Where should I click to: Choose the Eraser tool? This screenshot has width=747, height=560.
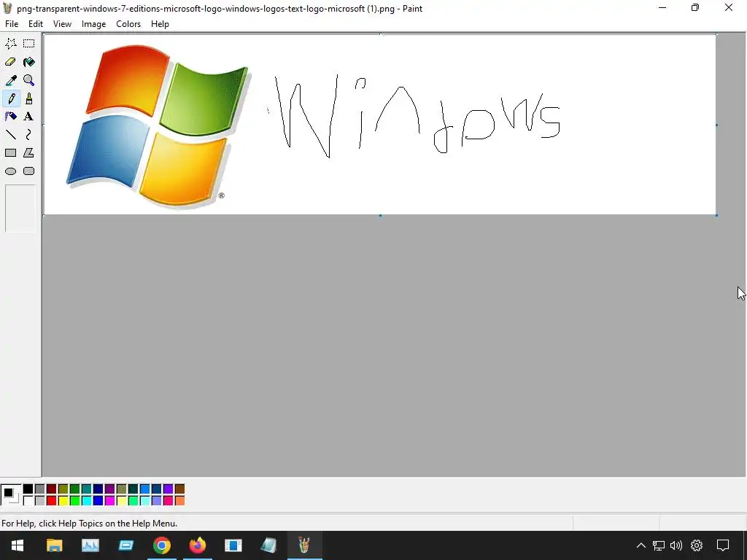(10, 62)
